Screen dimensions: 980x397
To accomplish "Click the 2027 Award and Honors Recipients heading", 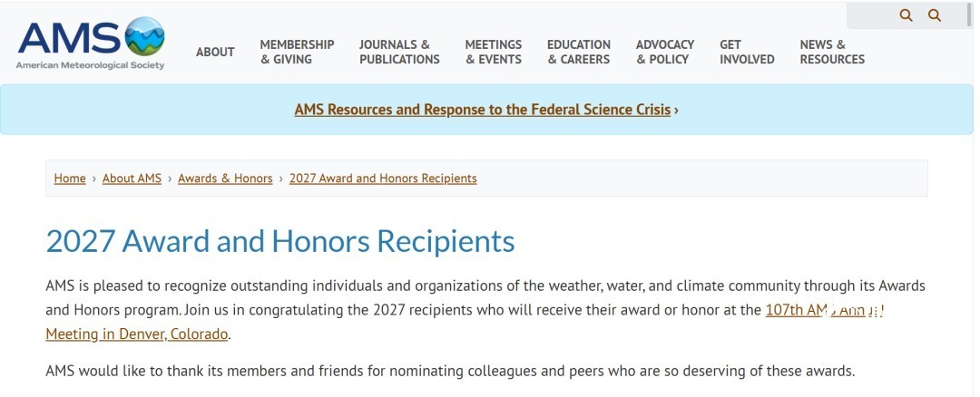I will [280, 242].
